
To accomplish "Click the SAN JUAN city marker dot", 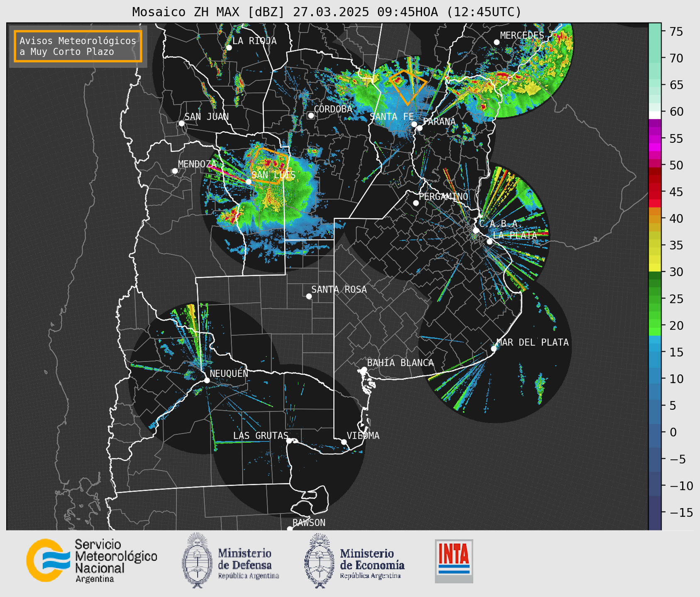I will click(181, 123).
